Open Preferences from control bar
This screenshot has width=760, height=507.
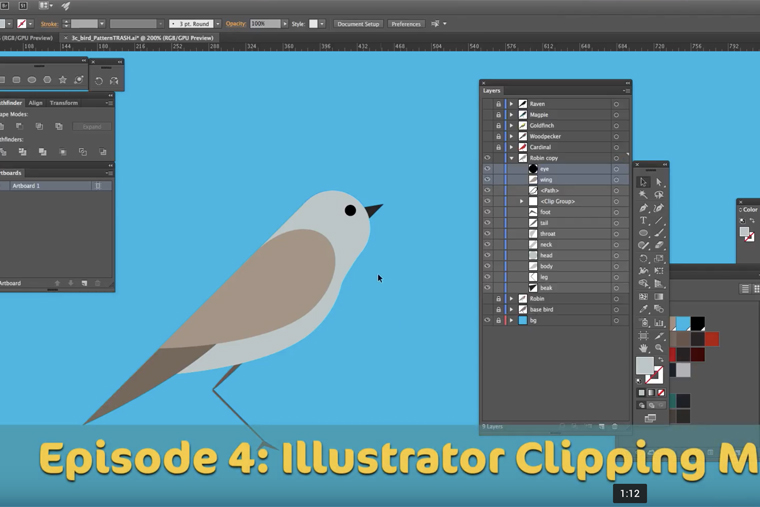pyautogui.click(x=406, y=24)
